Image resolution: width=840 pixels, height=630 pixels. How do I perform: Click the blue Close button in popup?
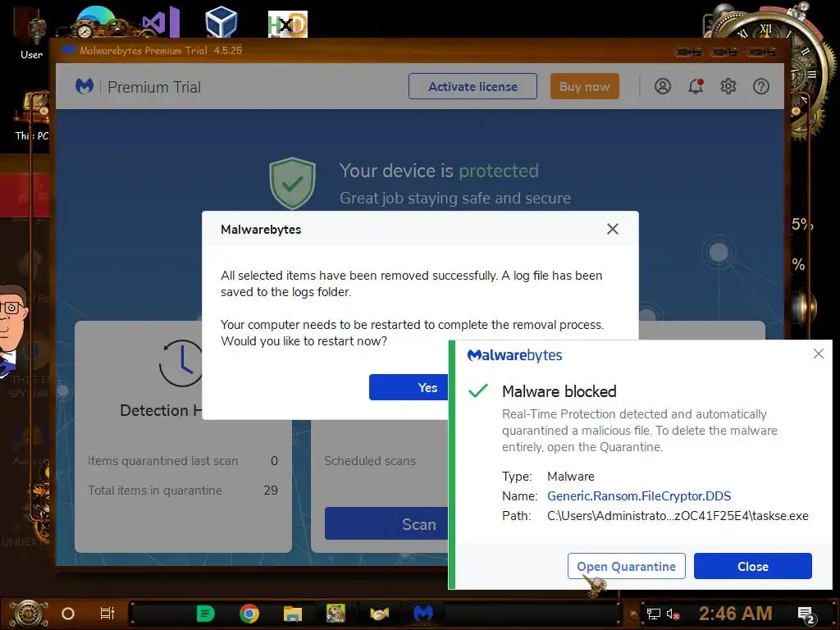753,566
